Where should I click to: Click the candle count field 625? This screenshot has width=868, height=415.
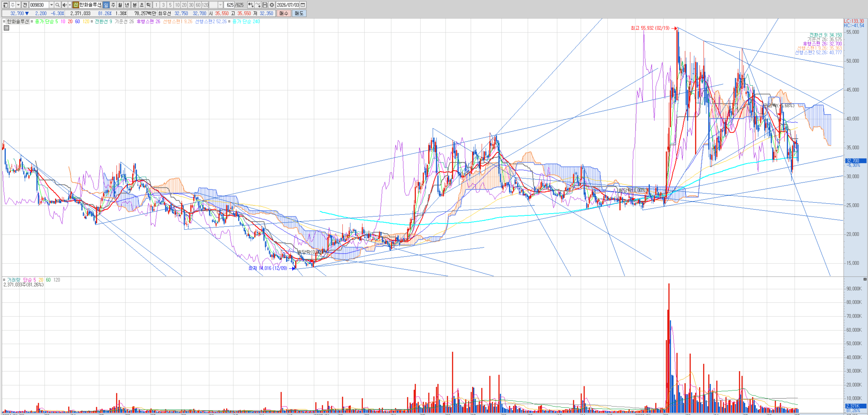click(x=229, y=5)
